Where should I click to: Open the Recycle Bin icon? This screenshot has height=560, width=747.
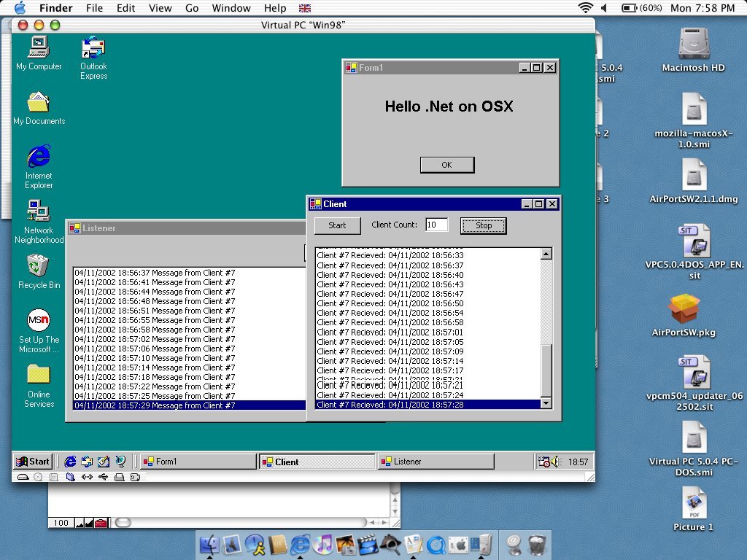(39, 271)
